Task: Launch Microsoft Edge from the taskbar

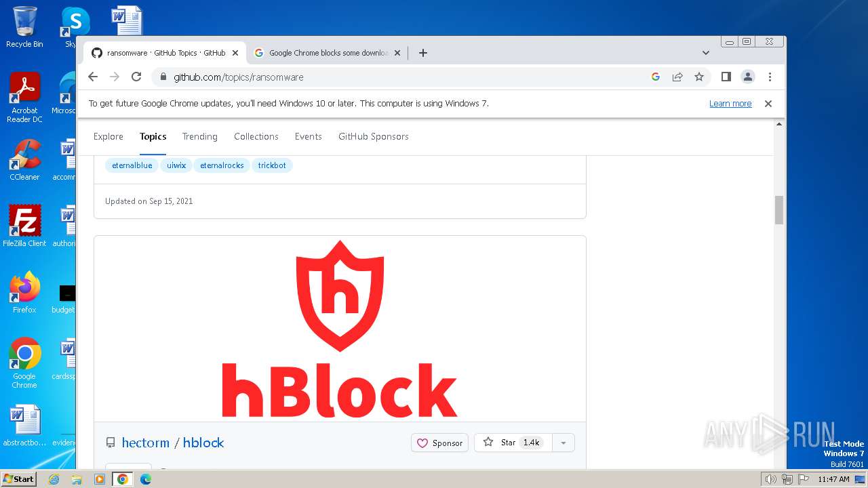Action: click(146, 479)
